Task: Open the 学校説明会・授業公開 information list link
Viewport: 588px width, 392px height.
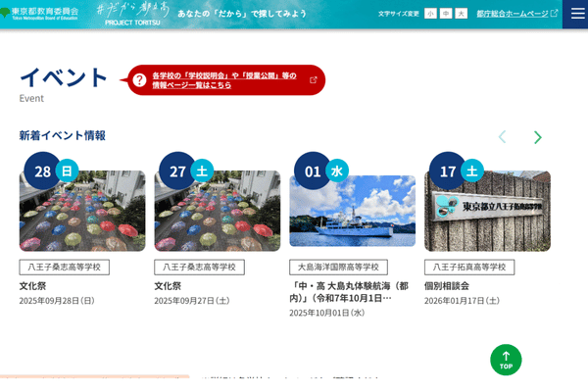Action: click(223, 80)
